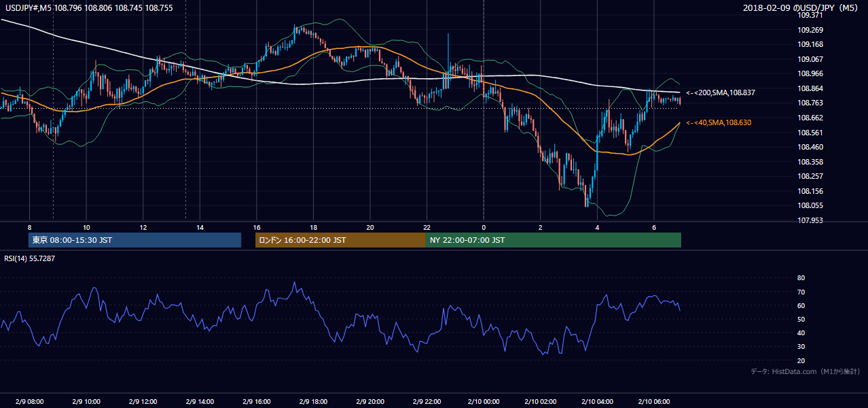Click hour tick 0 under the price chart
Viewport: 868px width, 408px height.
coord(484,226)
